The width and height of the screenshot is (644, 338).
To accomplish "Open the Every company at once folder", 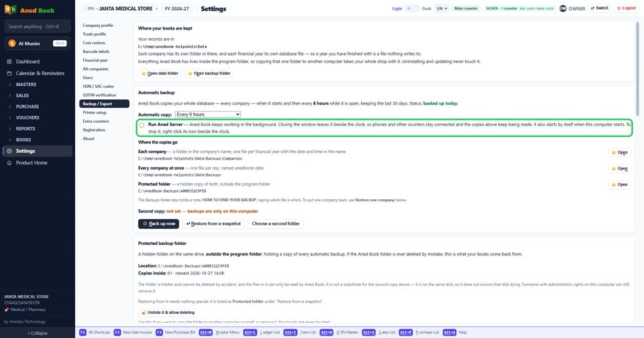I will click(619, 168).
